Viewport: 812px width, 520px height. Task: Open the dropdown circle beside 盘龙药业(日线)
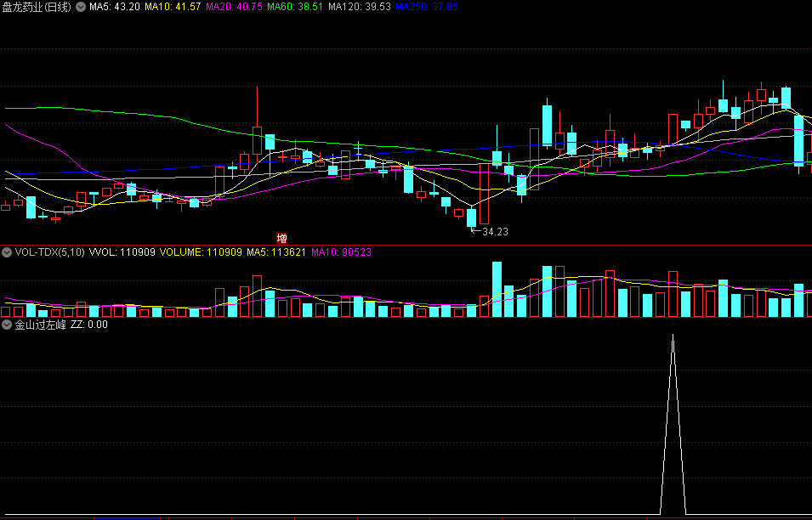coord(81,8)
